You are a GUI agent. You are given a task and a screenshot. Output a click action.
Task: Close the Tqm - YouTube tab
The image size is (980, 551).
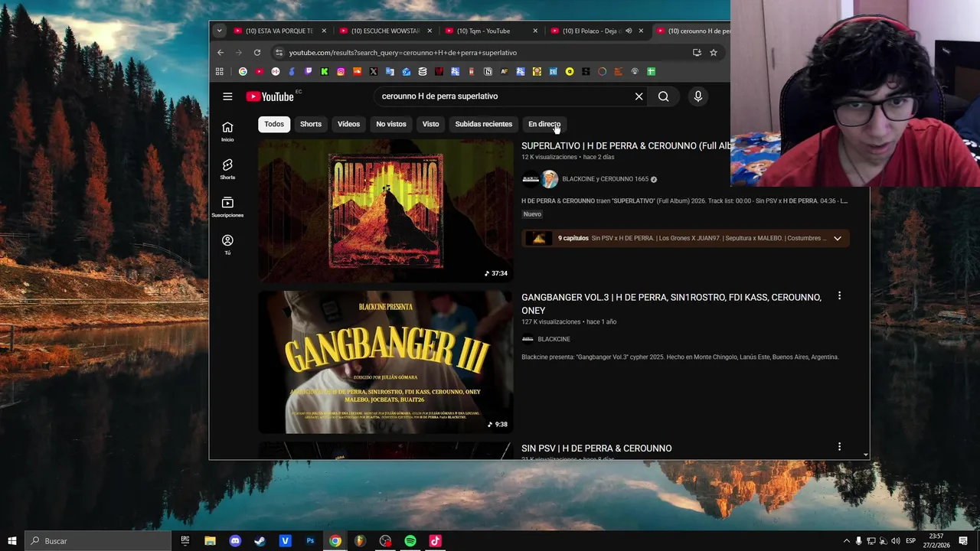click(535, 31)
